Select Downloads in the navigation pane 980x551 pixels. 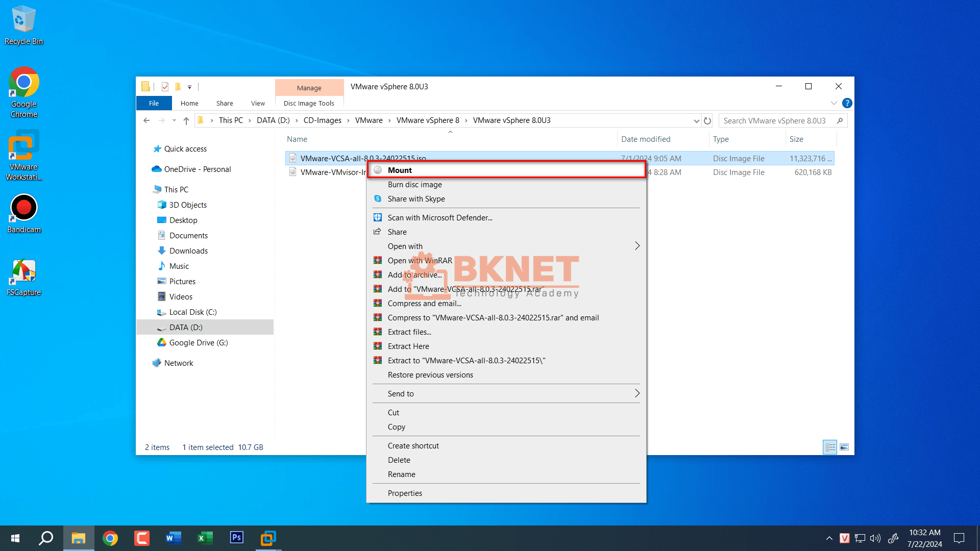click(188, 251)
